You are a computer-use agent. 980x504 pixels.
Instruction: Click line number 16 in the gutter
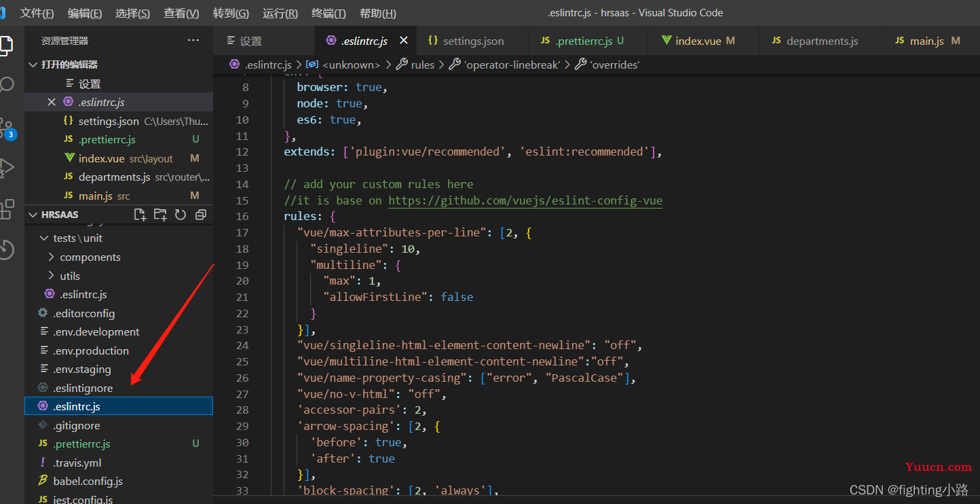click(242, 216)
